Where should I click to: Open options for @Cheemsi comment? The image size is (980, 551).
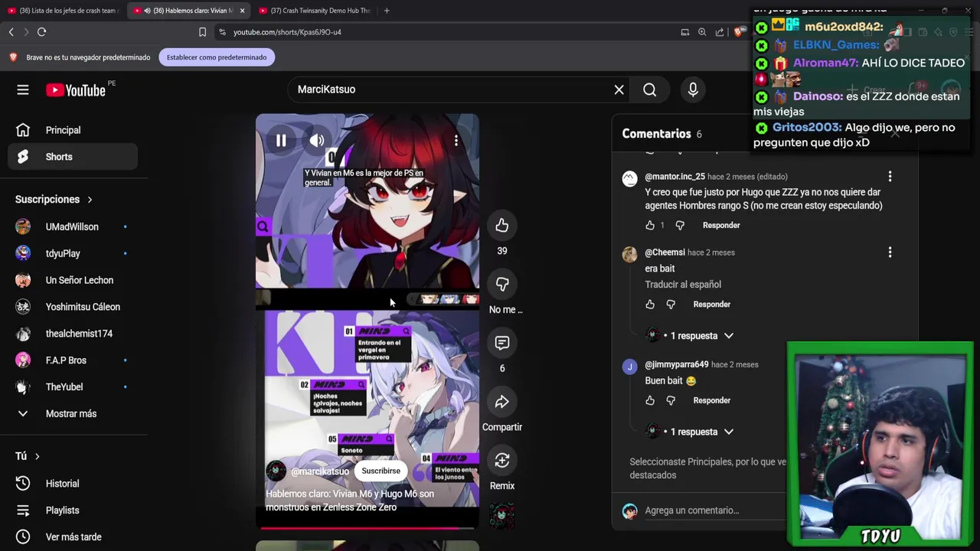point(890,253)
